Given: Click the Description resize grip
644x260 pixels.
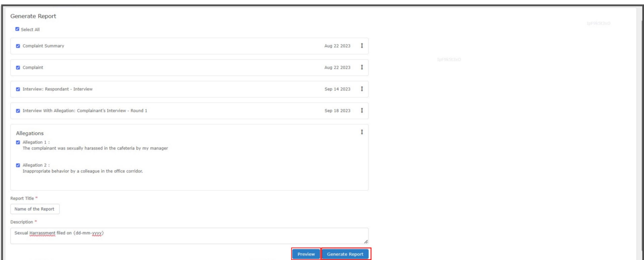Looking at the screenshot, I should pos(366,242).
